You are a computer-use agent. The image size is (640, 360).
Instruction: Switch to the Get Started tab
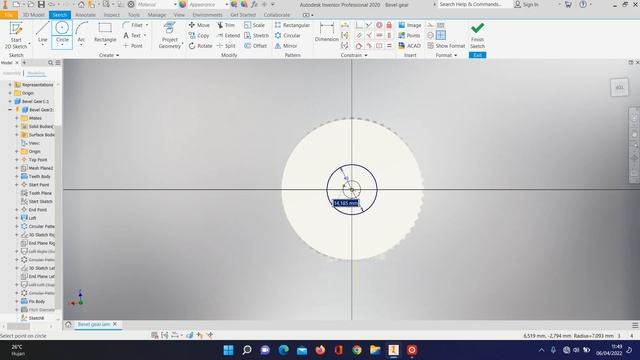click(x=243, y=15)
